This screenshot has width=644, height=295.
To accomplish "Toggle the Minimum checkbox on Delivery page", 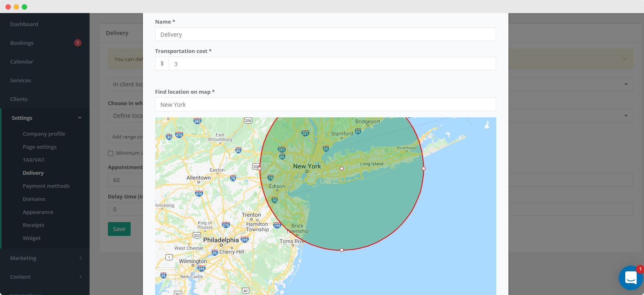I will (110, 153).
